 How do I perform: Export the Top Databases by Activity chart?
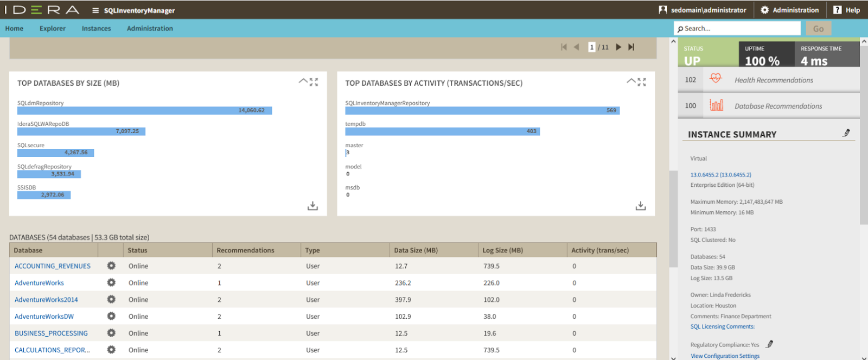point(641,206)
